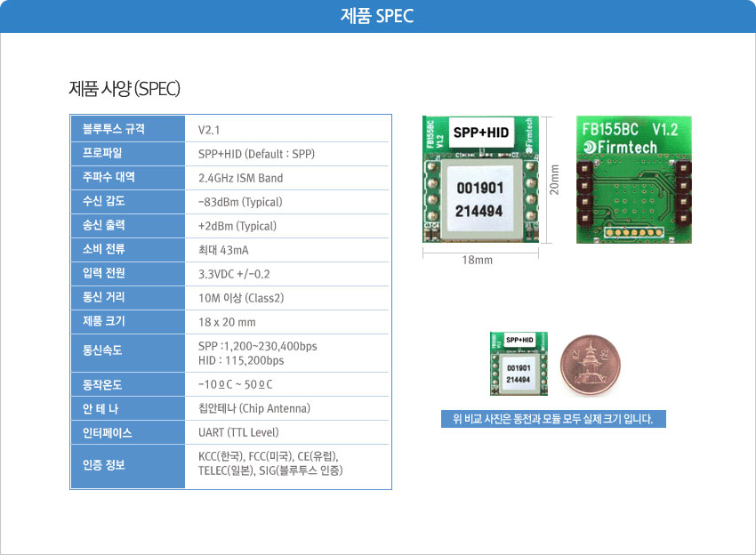Click SPP+HID (Default : SPP) value
The image size is (756, 555).
[256, 154]
